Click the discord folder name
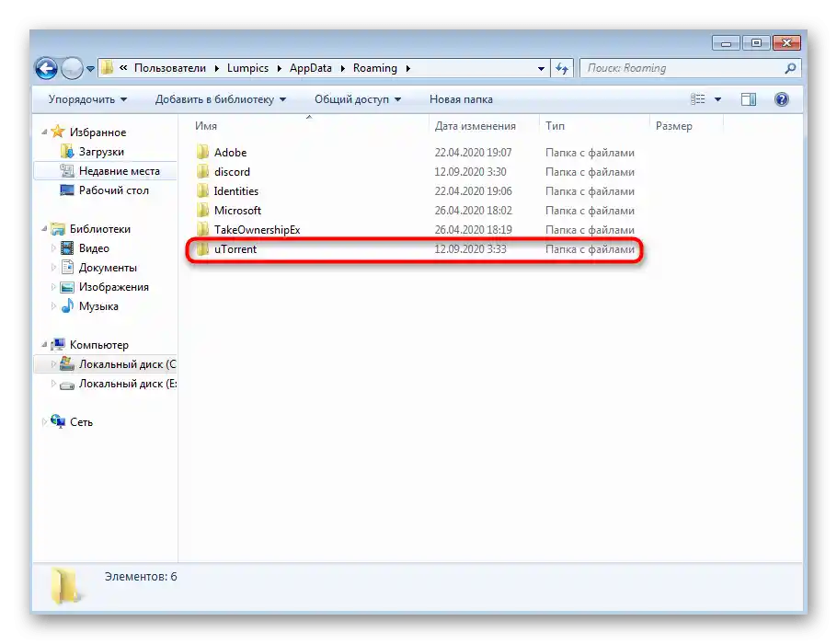The height and width of the screenshot is (644, 837). coord(232,172)
